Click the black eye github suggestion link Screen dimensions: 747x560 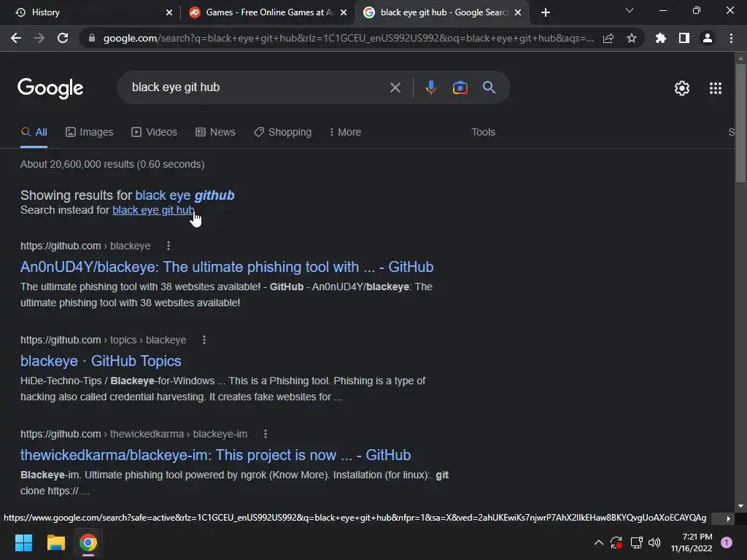tap(185, 195)
